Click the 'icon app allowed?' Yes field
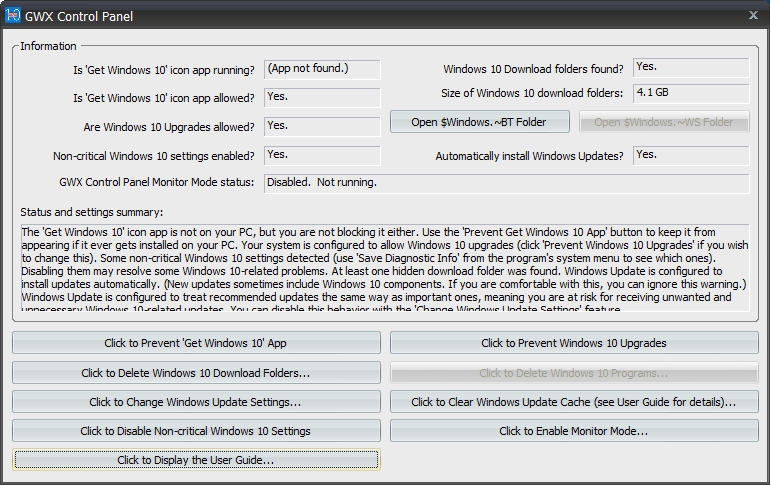 pyautogui.click(x=322, y=97)
